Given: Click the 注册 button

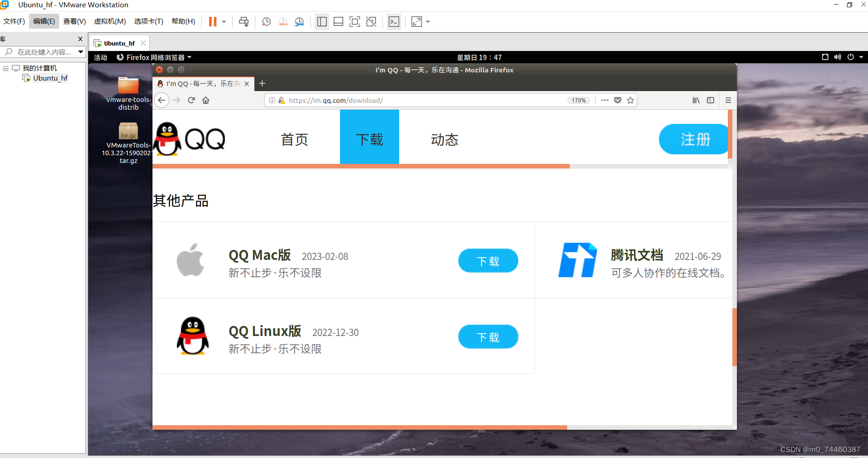Looking at the screenshot, I should pyautogui.click(x=693, y=139).
